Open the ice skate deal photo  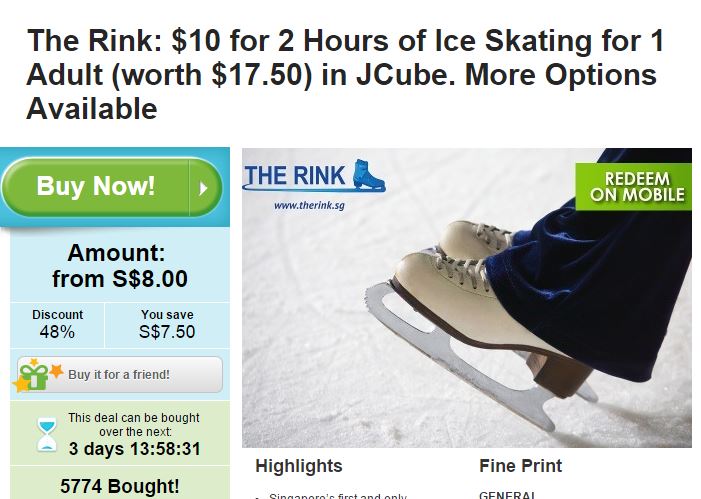pyautogui.click(x=467, y=297)
